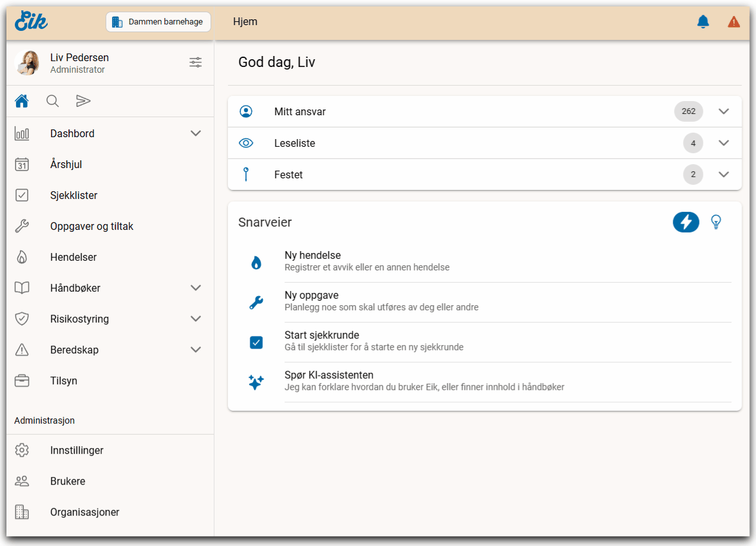Image resolution: width=756 pixels, height=546 pixels.
Task: Expand the Leseliste panel chevron
Action: (x=724, y=143)
